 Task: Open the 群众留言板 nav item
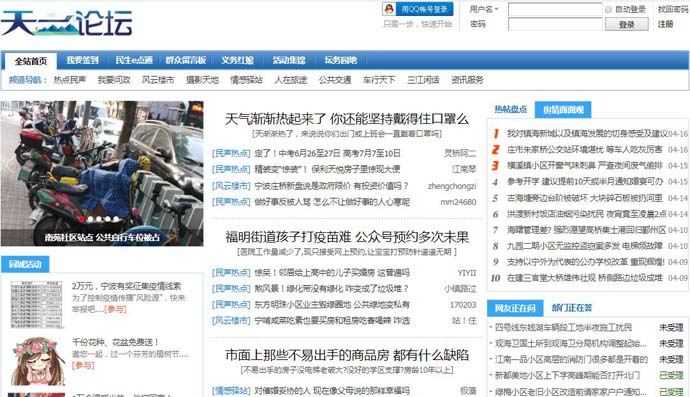click(x=186, y=60)
